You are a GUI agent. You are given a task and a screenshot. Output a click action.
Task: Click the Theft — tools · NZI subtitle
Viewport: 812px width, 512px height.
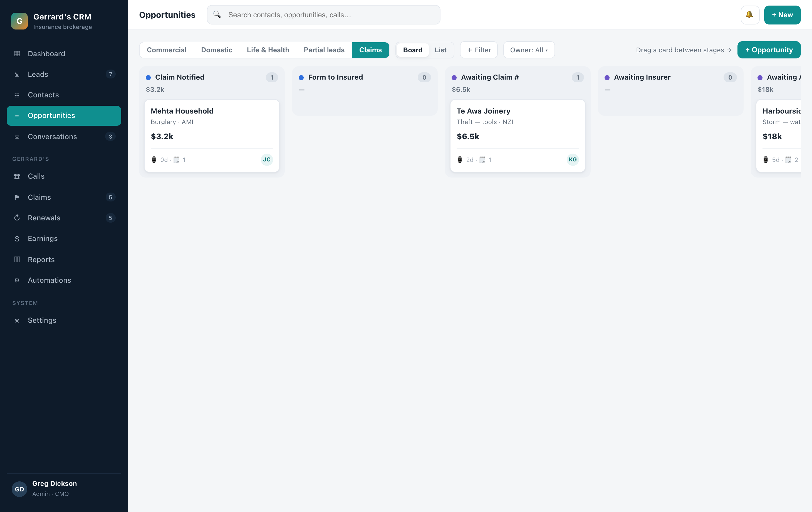(x=485, y=122)
